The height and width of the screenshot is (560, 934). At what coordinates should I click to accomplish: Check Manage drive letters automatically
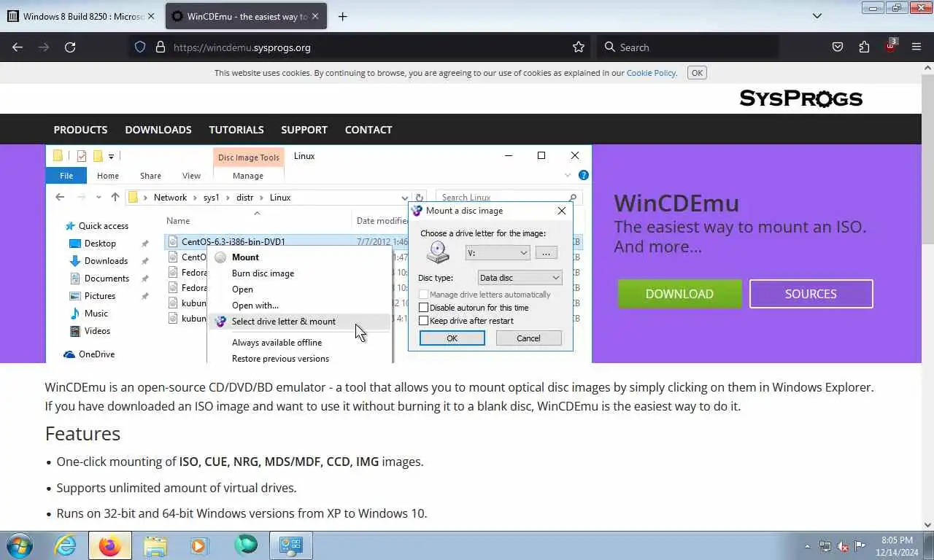tap(423, 295)
